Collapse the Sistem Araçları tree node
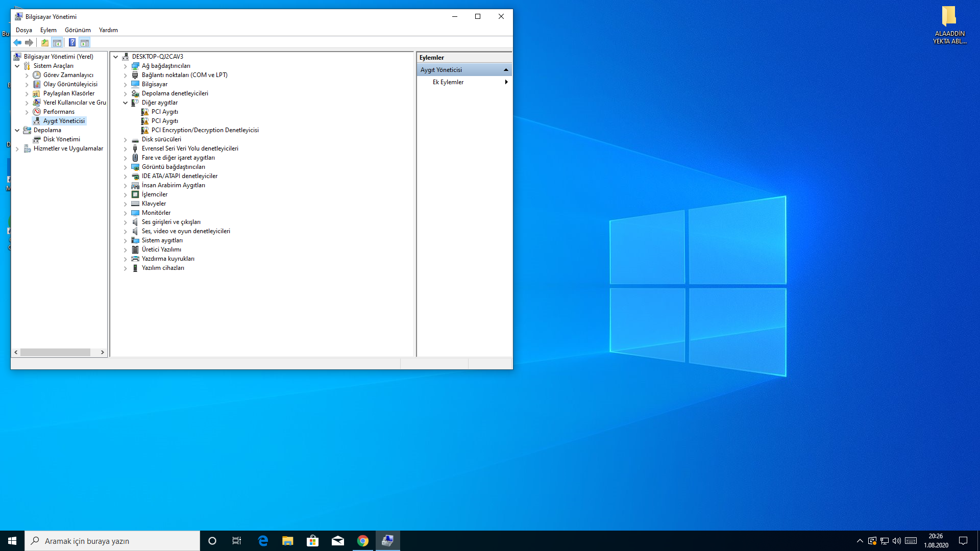The image size is (980, 551). [x=17, y=66]
